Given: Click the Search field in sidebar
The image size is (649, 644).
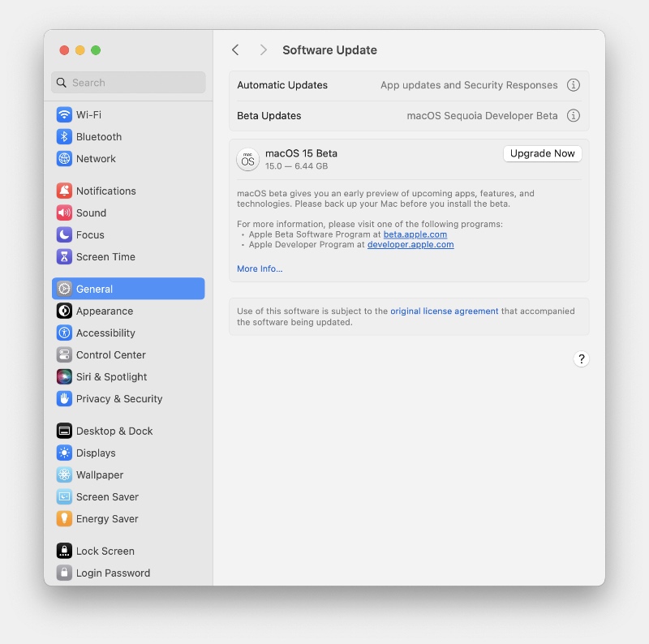Looking at the screenshot, I should click(x=128, y=83).
